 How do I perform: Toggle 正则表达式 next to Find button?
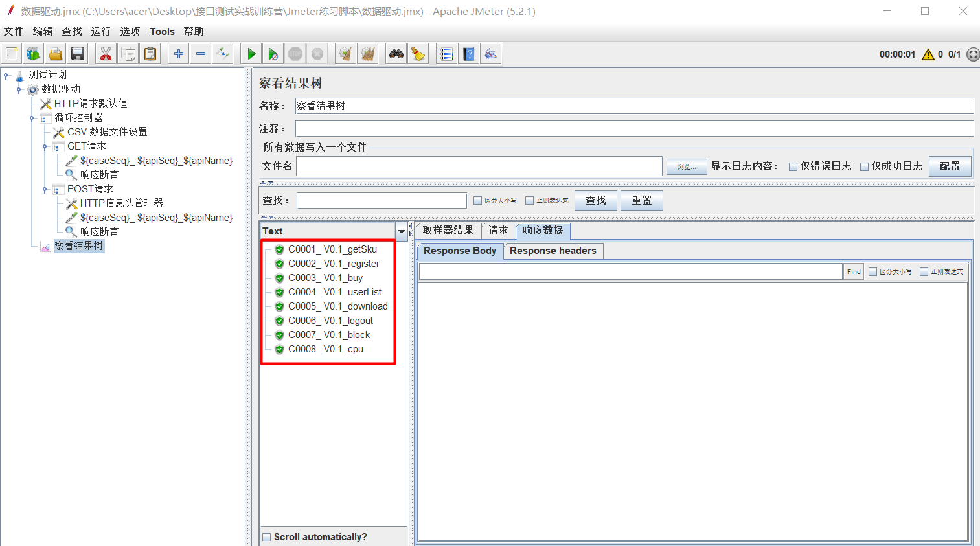click(924, 272)
